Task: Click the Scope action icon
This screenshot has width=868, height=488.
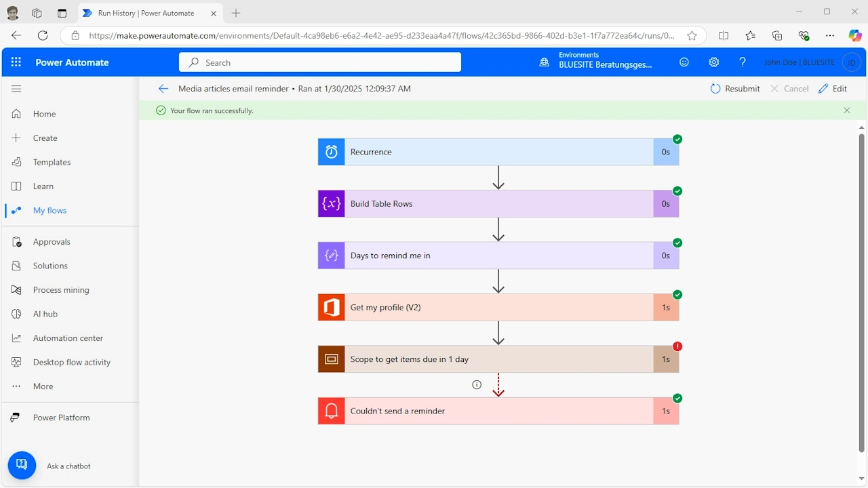Action: tap(331, 359)
